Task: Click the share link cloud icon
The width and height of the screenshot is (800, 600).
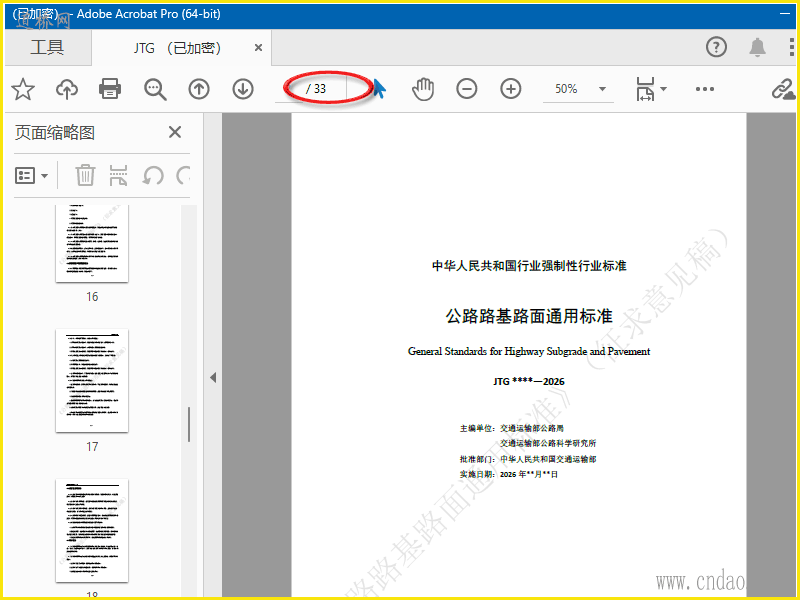Action: click(783, 89)
